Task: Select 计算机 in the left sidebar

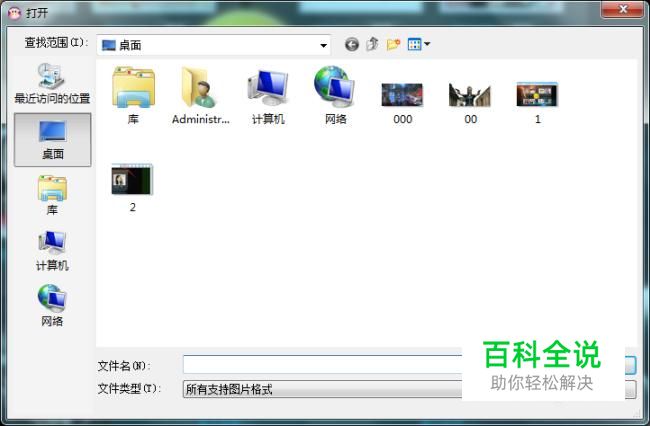Action: coord(52,251)
